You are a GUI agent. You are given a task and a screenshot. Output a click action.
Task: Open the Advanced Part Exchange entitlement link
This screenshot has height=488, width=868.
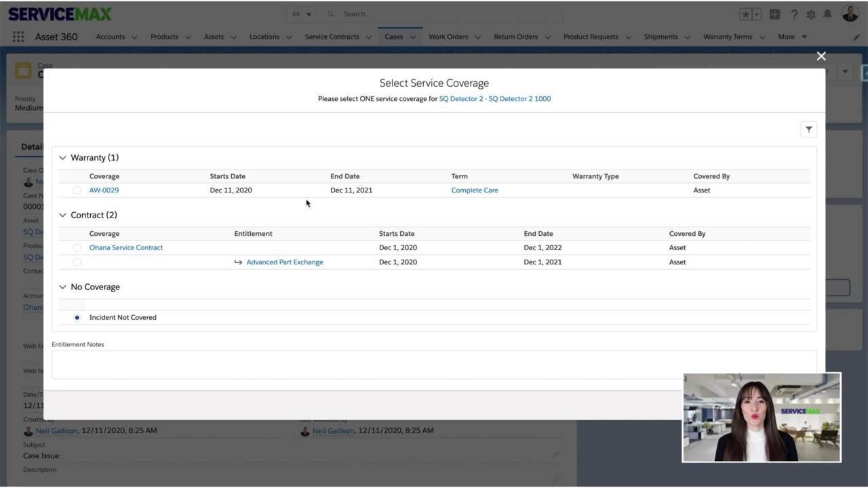285,262
